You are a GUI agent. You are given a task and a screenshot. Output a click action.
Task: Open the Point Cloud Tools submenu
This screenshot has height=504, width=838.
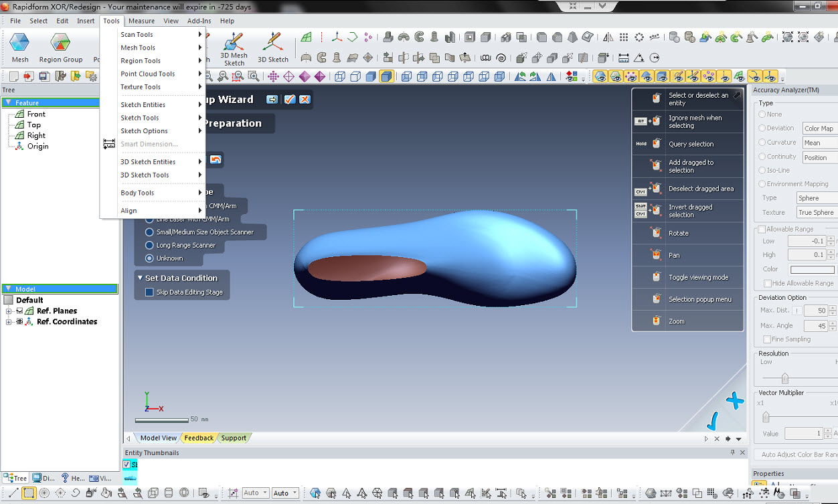pyautogui.click(x=161, y=74)
